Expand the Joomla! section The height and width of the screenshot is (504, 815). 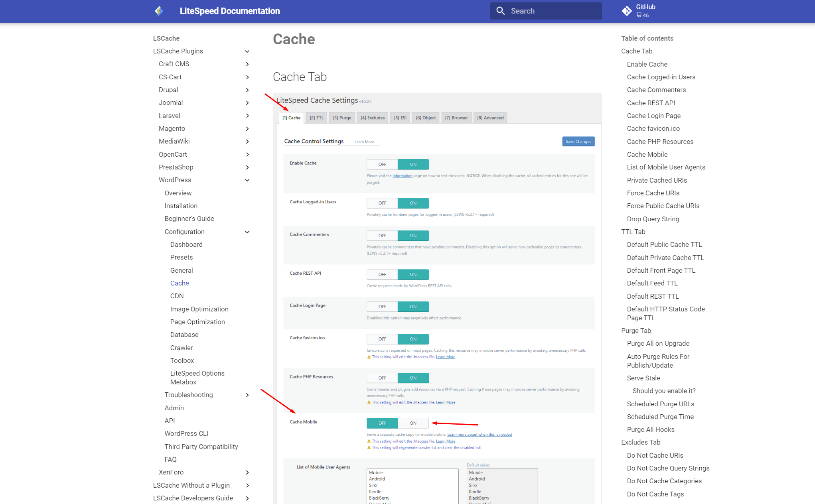point(247,103)
